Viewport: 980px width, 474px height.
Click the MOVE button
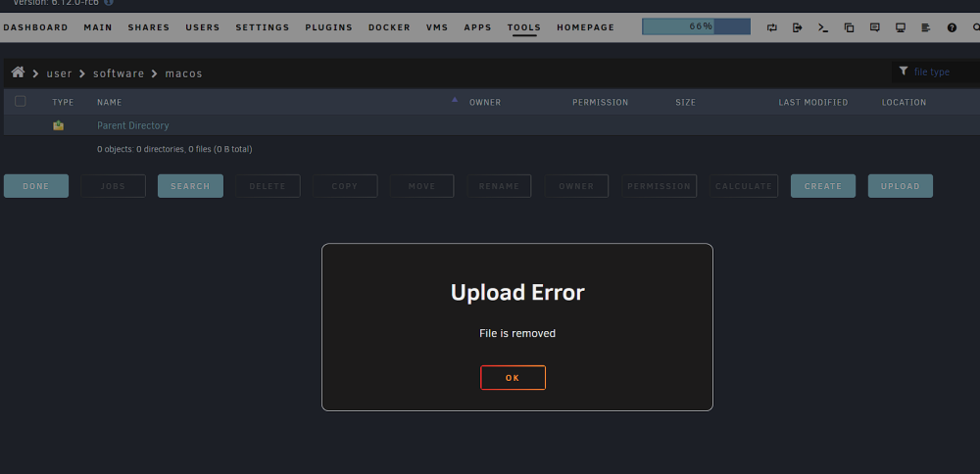421,186
